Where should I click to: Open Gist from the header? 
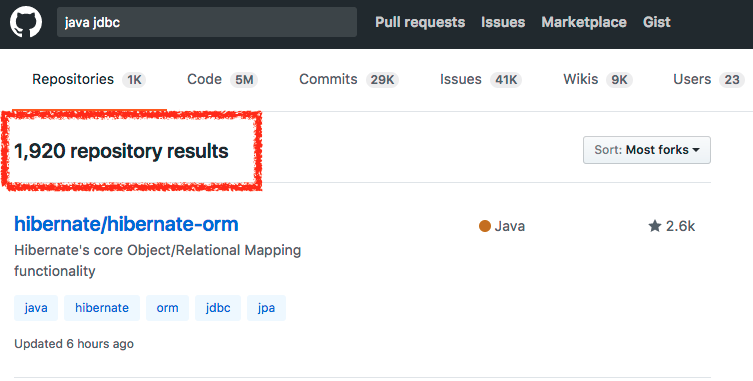click(656, 22)
